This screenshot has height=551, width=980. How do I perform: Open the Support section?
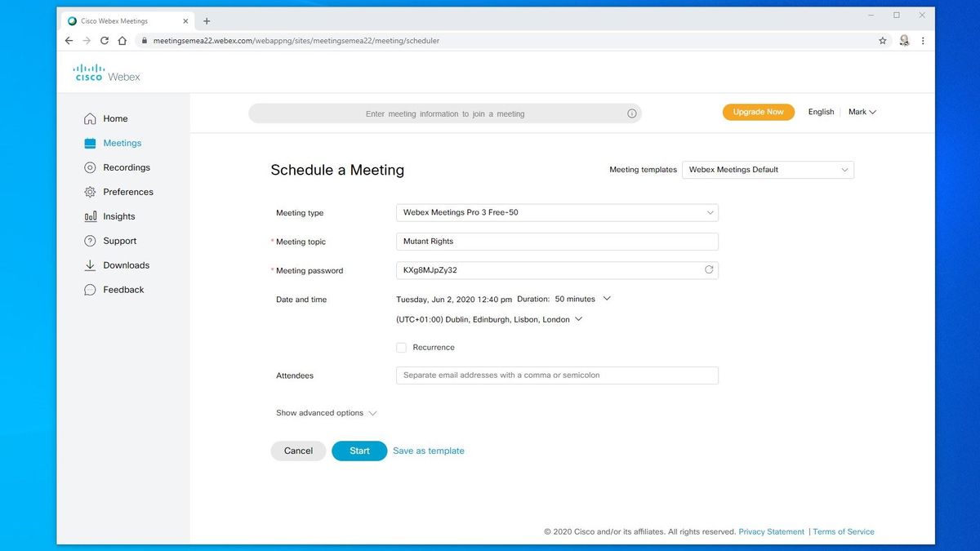[119, 241]
